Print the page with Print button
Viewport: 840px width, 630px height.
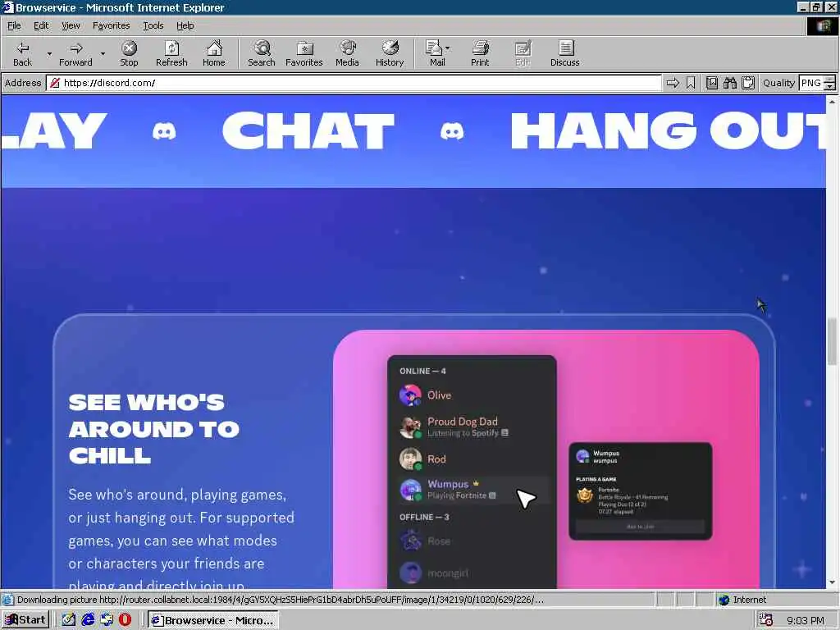tap(480, 53)
